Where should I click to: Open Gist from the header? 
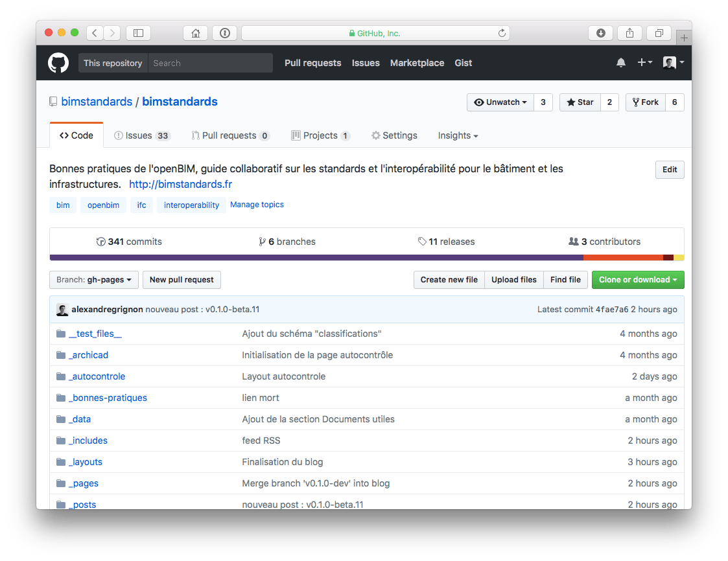[x=464, y=63]
